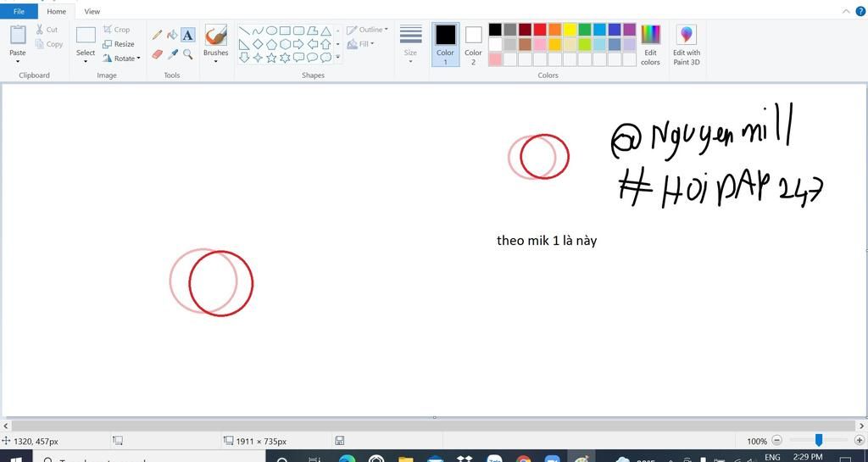Choose the rectangular Select tool icon
The image size is (868, 462).
point(86,36)
